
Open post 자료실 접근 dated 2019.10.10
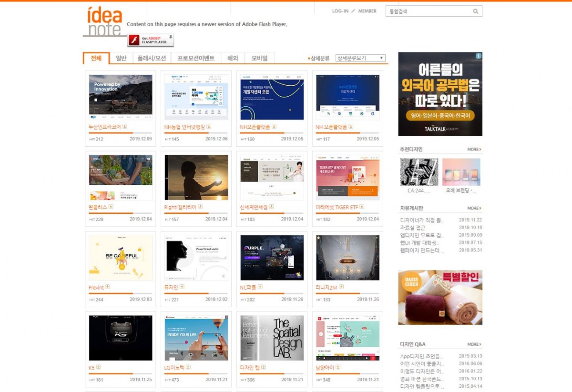click(413, 228)
